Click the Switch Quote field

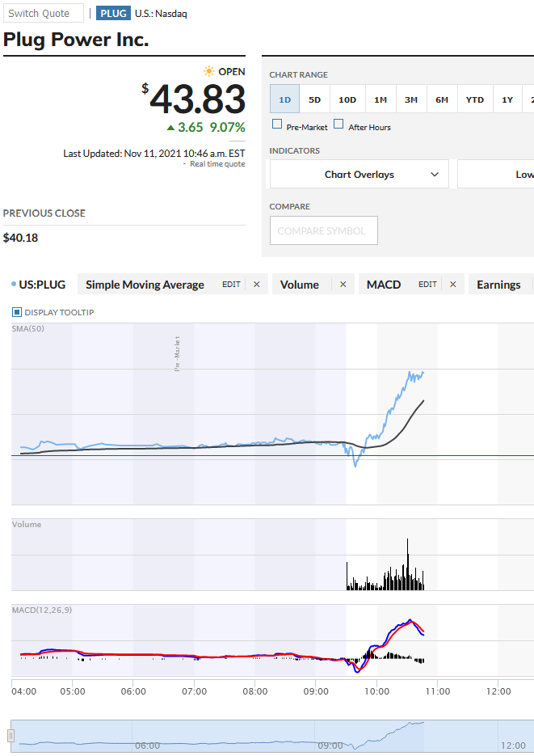coord(44,13)
